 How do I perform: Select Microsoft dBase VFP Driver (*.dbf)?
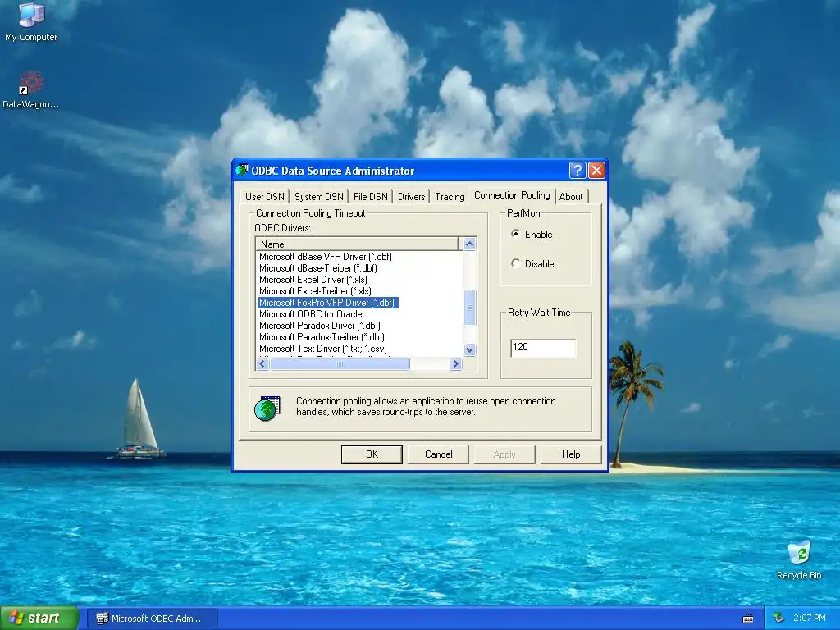tap(325, 257)
